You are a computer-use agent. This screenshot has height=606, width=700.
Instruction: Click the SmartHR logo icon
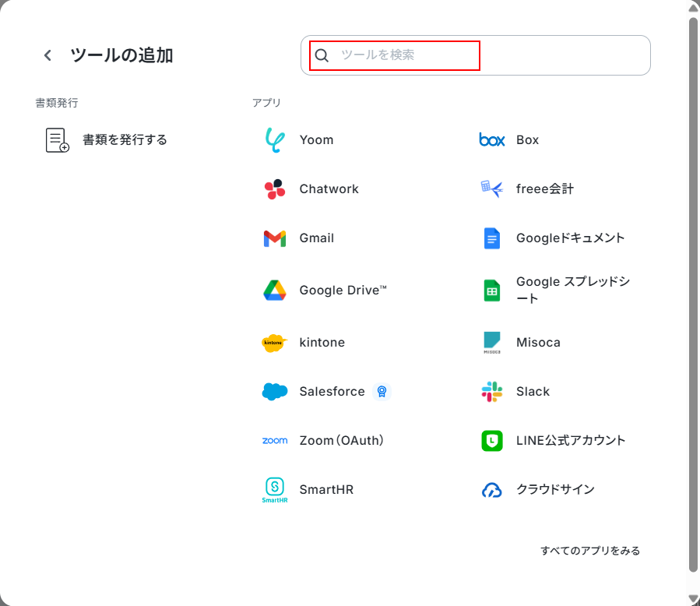[x=275, y=491]
